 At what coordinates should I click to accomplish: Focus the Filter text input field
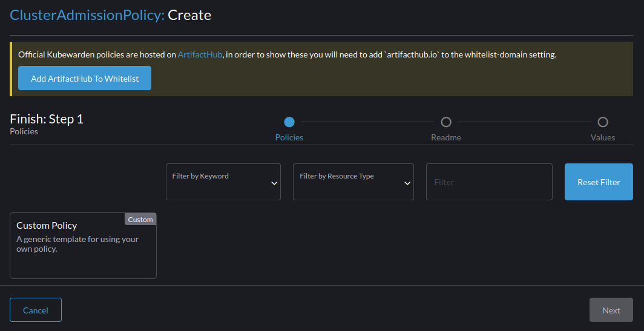click(x=489, y=182)
